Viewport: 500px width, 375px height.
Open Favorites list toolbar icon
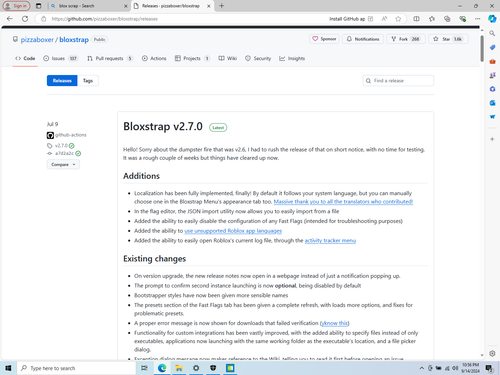tap(432, 19)
